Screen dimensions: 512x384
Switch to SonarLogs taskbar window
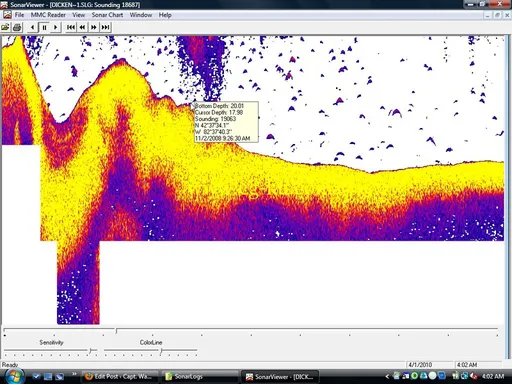pos(200,377)
